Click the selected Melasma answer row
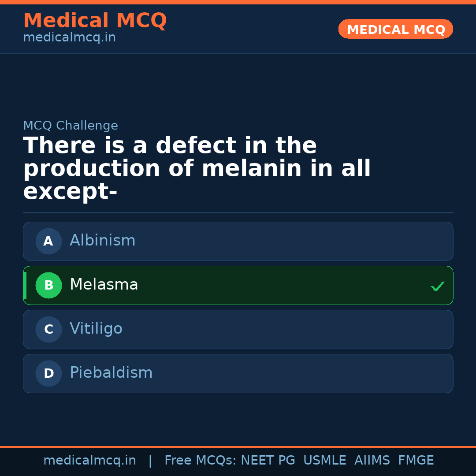This screenshot has width=476, height=476. click(x=238, y=285)
